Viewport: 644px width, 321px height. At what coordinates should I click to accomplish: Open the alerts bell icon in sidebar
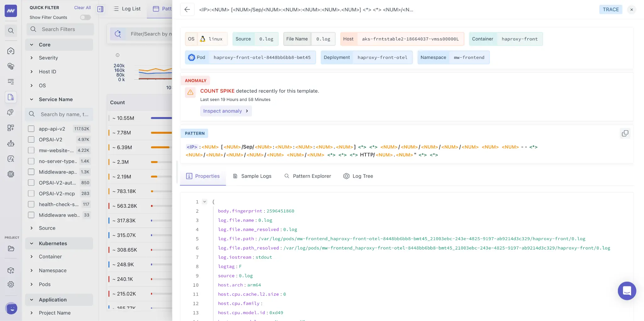11,112
